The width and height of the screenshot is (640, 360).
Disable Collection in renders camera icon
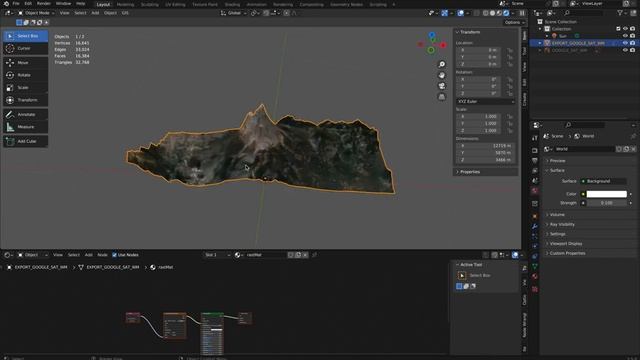tap(632, 29)
